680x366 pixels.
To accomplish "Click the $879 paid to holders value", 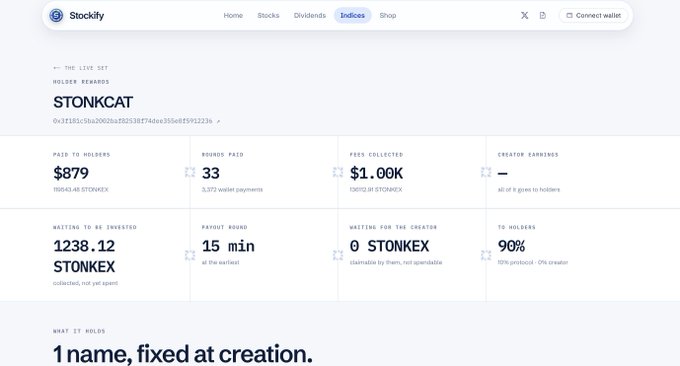I will 71,173.
